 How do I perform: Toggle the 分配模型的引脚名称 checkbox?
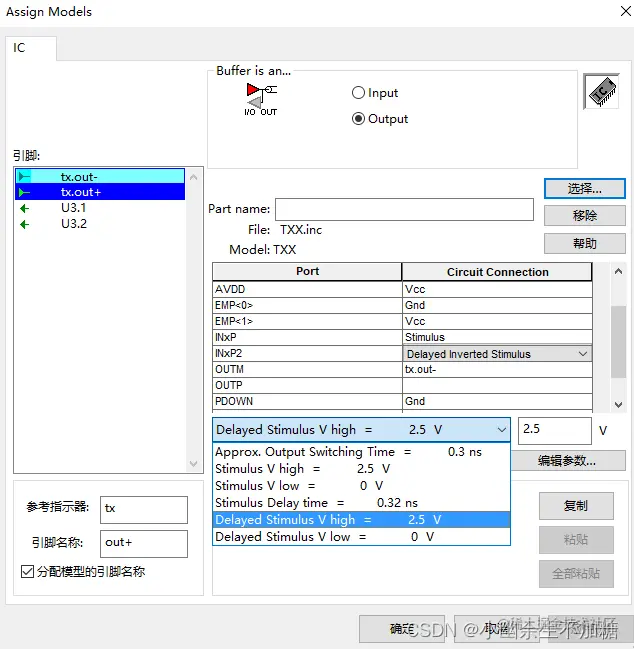[27, 572]
